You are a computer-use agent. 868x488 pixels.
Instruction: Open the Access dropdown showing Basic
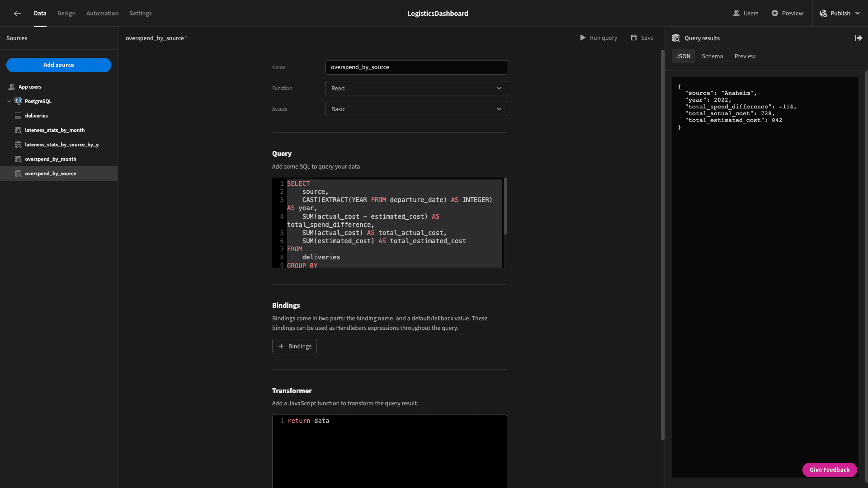[x=416, y=109]
